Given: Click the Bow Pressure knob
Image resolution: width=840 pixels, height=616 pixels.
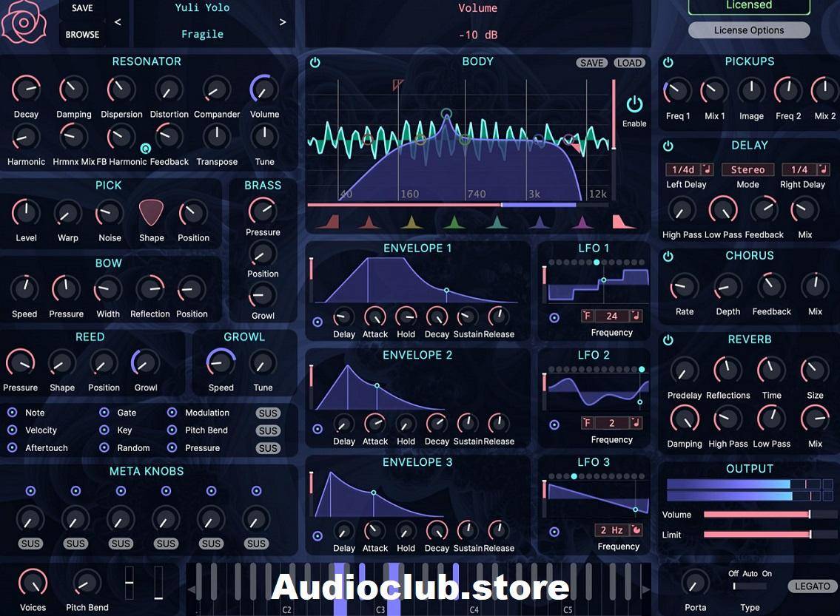Looking at the screenshot, I should pyautogui.click(x=66, y=289).
